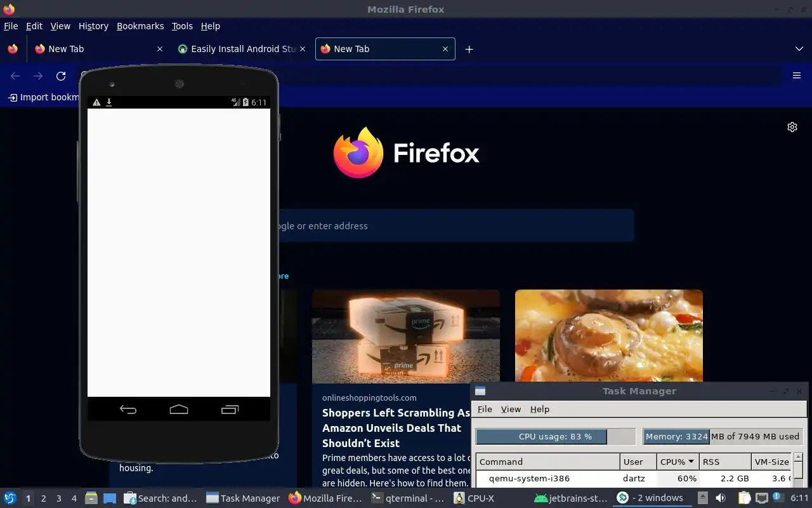
Task: Open the Search taskbar window entry
Action: 161,498
